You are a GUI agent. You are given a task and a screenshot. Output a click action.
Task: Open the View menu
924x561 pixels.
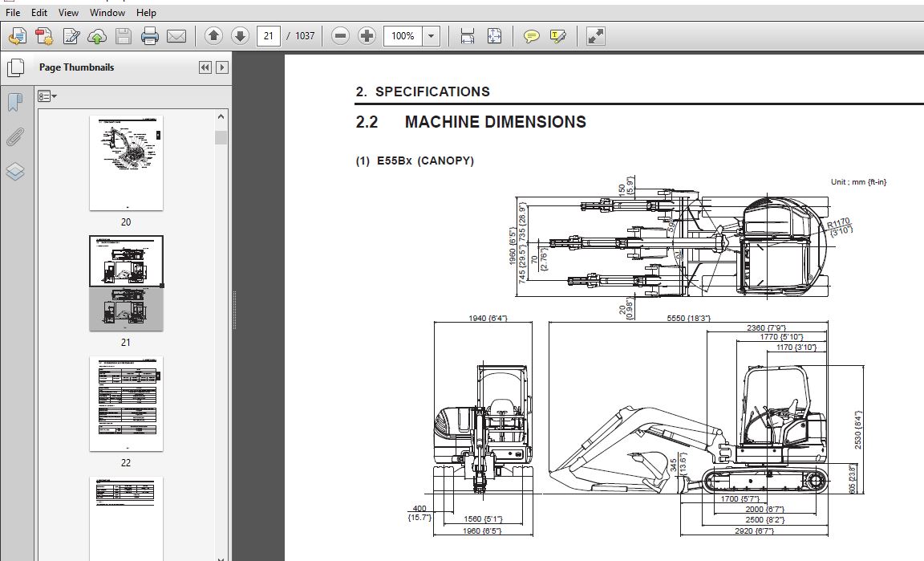point(68,12)
